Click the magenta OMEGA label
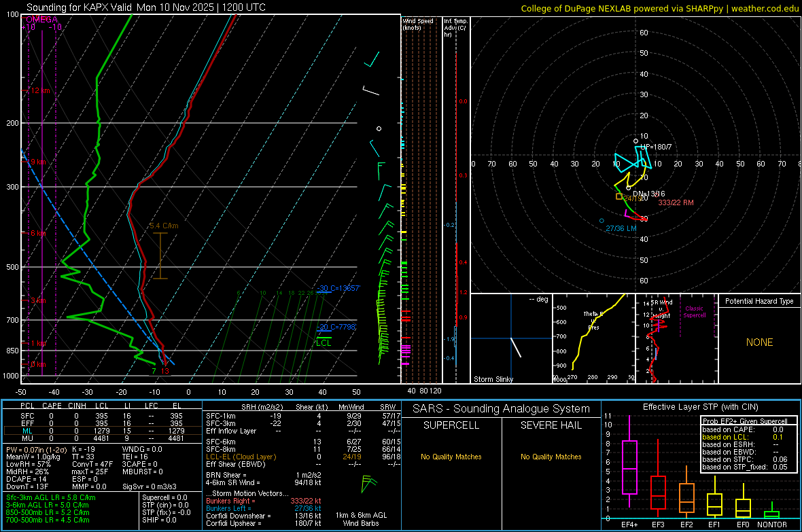802x532 pixels. [x=41, y=20]
